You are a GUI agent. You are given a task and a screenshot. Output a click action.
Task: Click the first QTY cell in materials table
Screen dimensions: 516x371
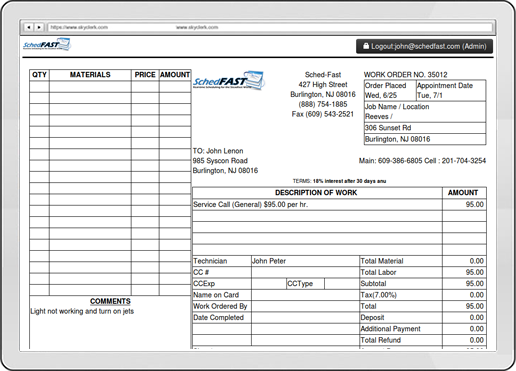(x=39, y=86)
